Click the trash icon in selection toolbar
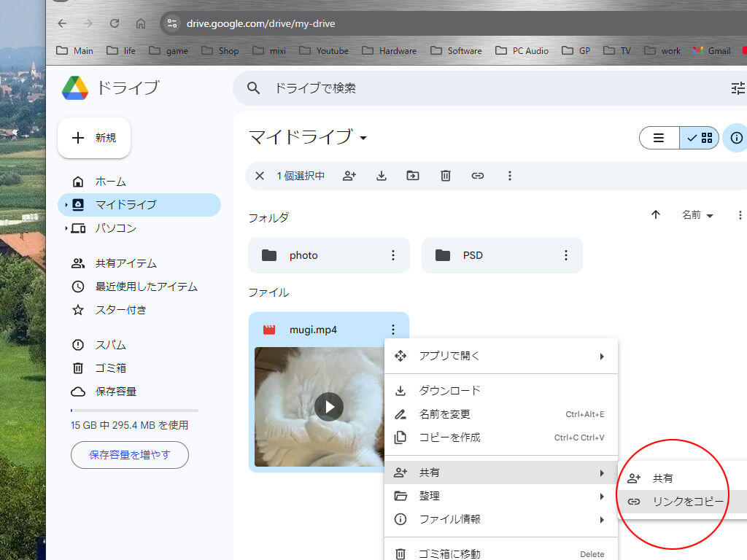Screen dimensions: 747x560 (x=446, y=176)
